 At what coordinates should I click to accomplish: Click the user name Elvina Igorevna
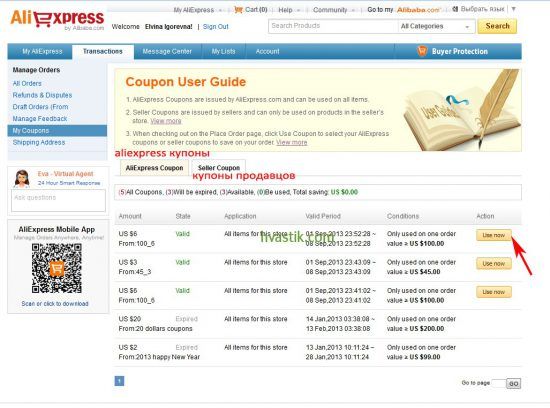[168, 27]
